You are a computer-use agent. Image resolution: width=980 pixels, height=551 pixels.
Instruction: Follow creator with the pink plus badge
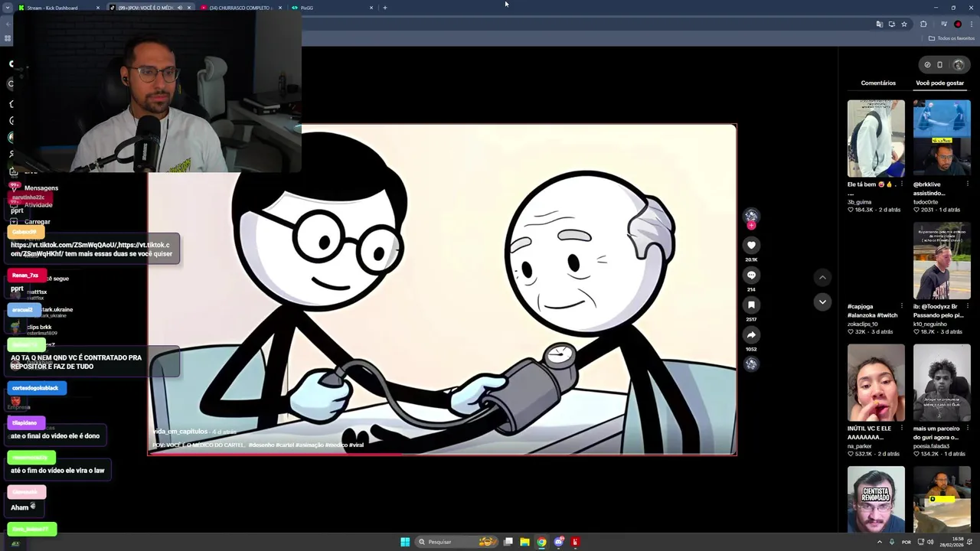(751, 226)
